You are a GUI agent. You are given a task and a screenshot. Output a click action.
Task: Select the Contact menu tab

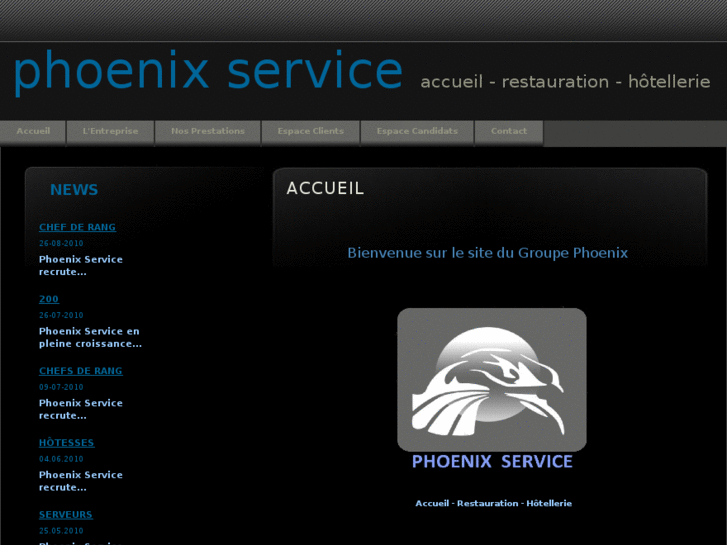[x=509, y=132]
